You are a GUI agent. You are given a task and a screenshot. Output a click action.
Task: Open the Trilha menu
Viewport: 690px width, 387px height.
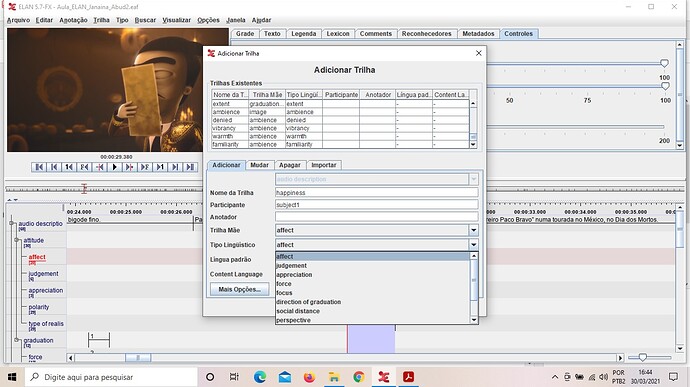[x=101, y=20]
